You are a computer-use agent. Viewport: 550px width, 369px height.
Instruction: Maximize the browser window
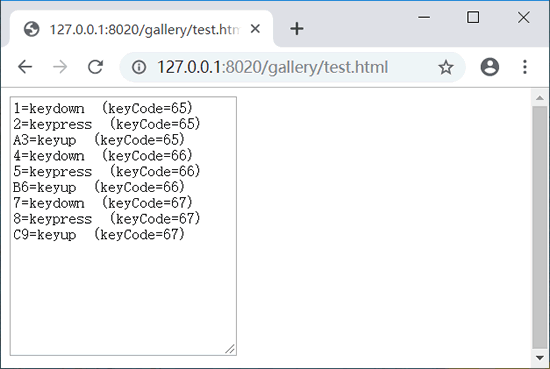point(473,17)
